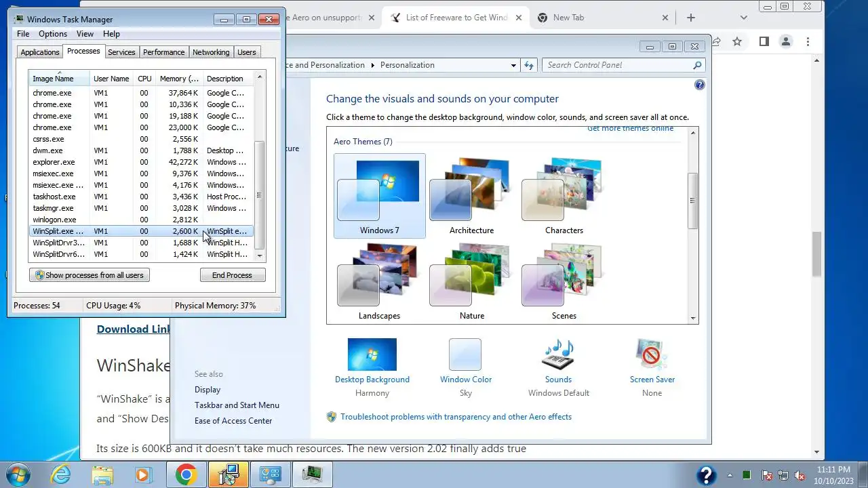Click the refresh button beside the address bar
The image size is (868, 488).
530,65
